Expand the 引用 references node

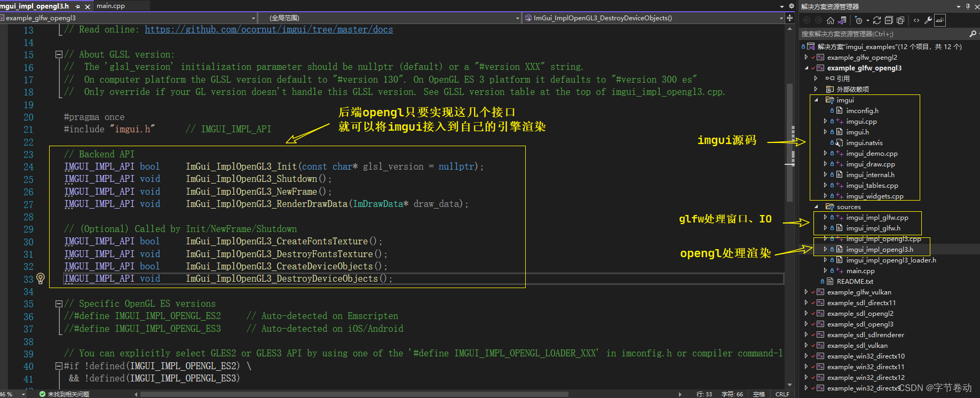pyautogui.click(x=816, y=78)
